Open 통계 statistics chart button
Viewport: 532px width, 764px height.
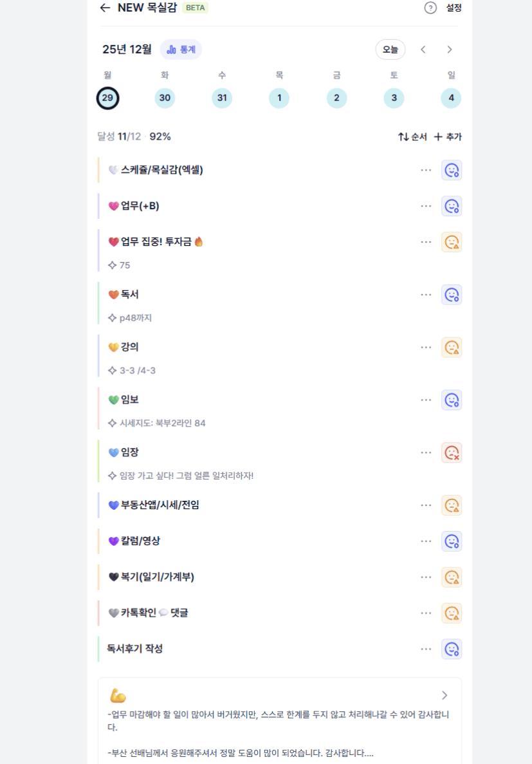click(x=181, y=50)
